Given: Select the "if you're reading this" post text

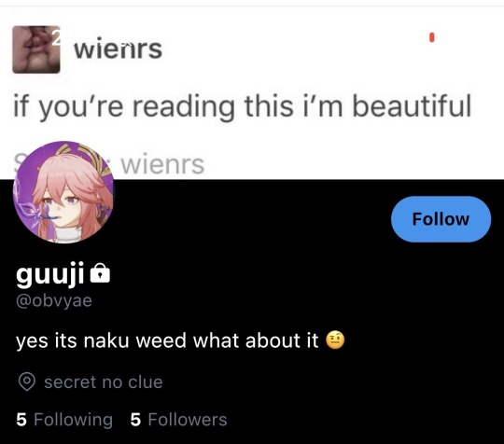Looking at the screenshot, I should pyautogui.click(x=242, y=106).
